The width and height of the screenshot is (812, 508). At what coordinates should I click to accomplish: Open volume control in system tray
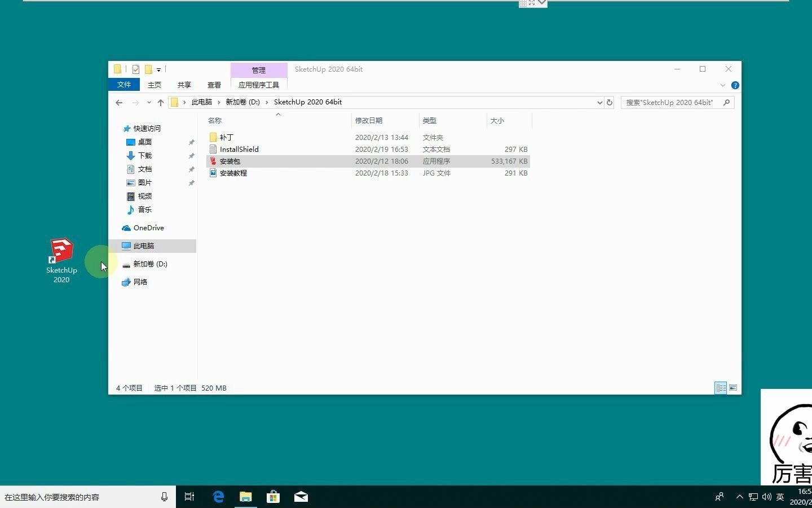767,497
